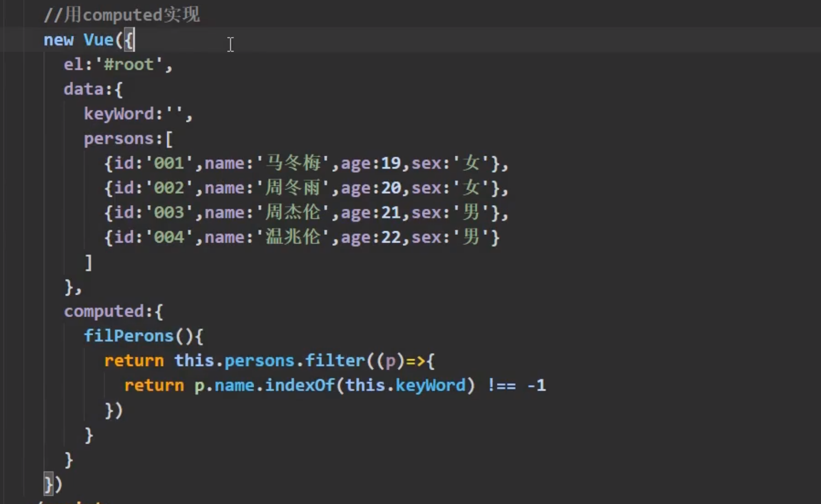Click the '!== -1' comparison

[x=516, y=385]
